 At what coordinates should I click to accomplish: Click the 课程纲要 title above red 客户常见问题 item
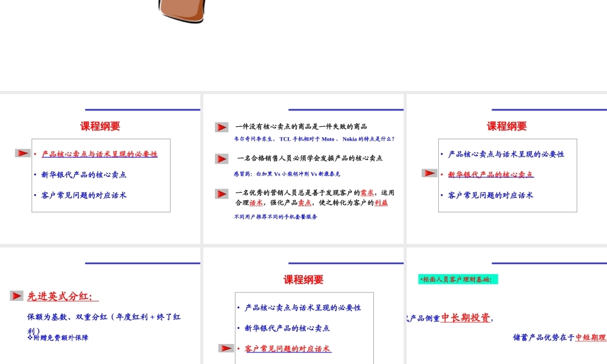[303, 280]
